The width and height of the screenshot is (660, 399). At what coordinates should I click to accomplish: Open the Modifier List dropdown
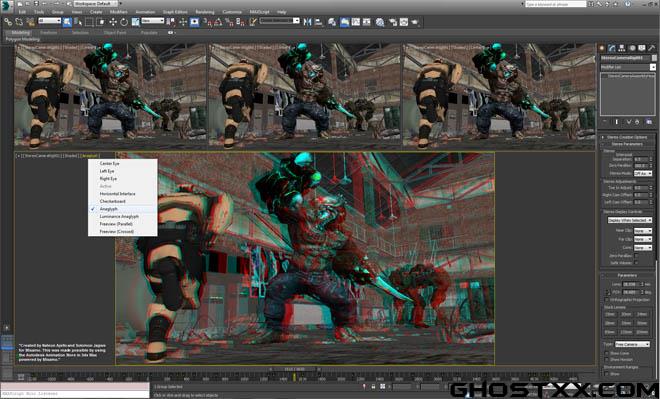(628, 67)
